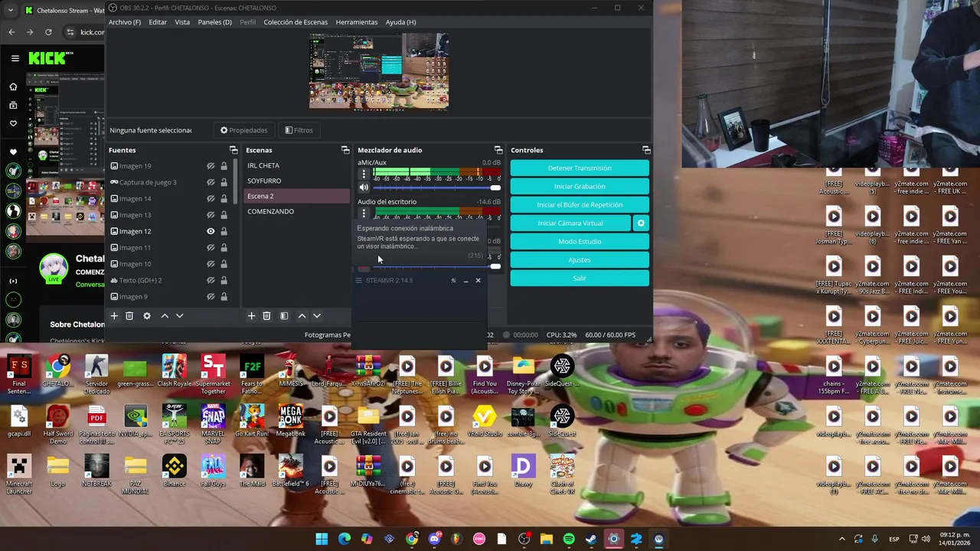Go back in the browser
The width and height of the screenshot is (980, 551).
(11, 32)
